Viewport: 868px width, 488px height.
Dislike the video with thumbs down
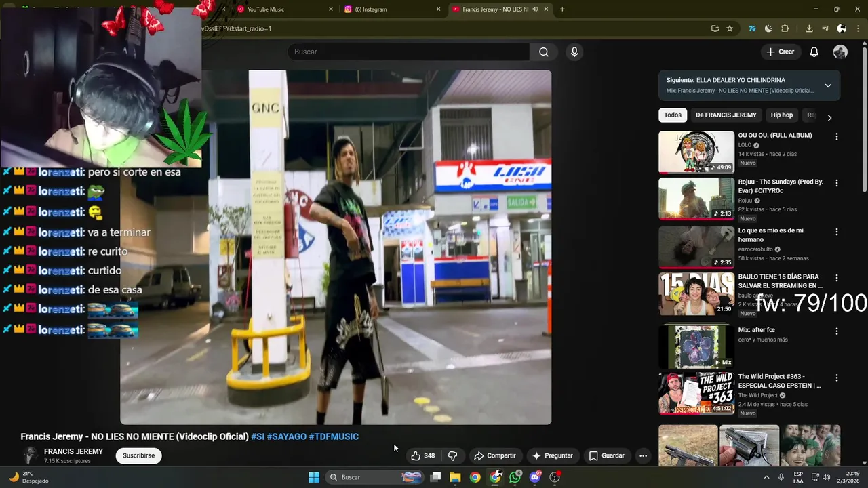coord(453,455)
